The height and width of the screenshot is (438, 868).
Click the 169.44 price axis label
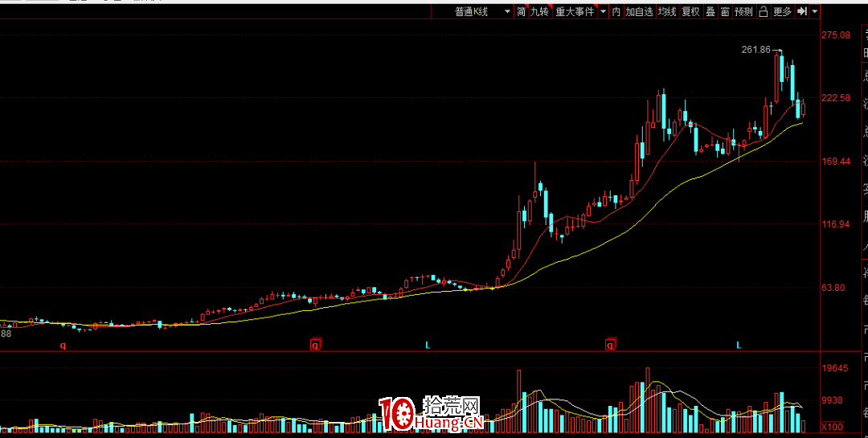coord(836,161)
